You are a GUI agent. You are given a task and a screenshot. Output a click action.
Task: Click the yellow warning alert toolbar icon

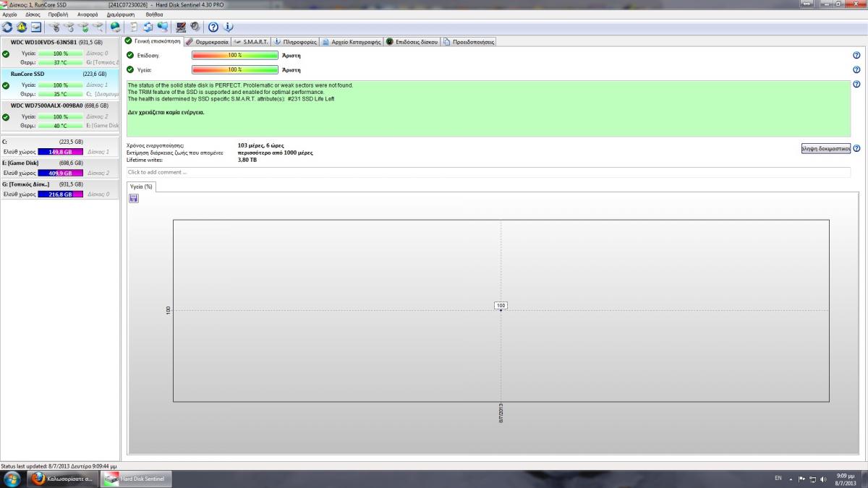tap(22, 27)
